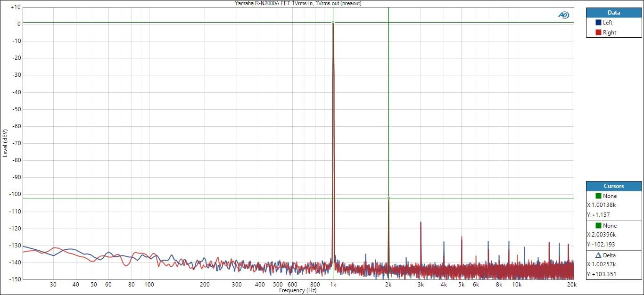Click second cursor's green square icon
644x295 pixels.
598,226
